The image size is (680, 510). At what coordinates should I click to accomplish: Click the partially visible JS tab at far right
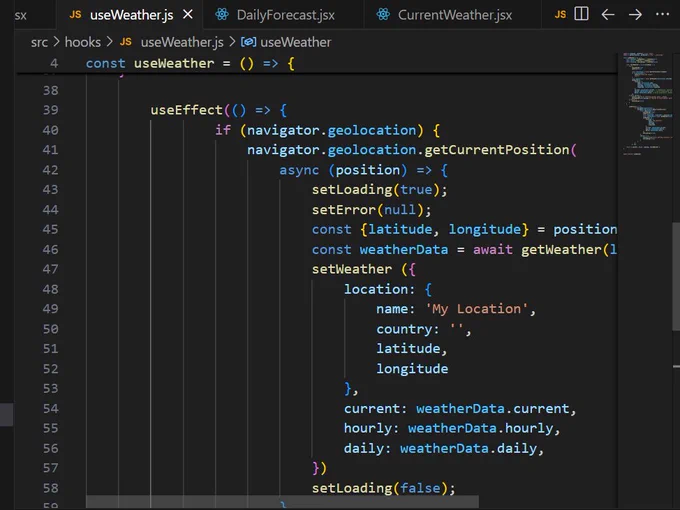tap(560, 15)
